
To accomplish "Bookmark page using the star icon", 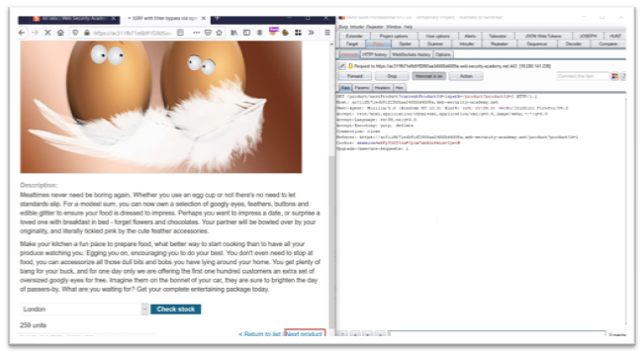I will click(220, 33).
